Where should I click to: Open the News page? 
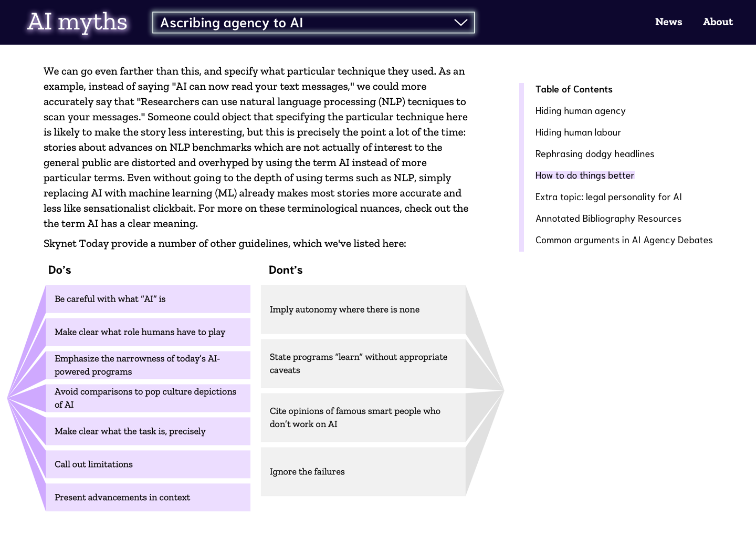668,22
